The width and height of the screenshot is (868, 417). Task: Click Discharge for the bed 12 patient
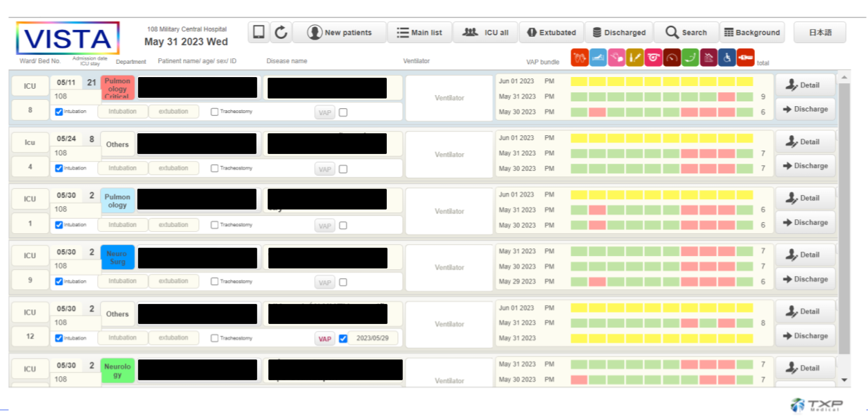point(804,336)
